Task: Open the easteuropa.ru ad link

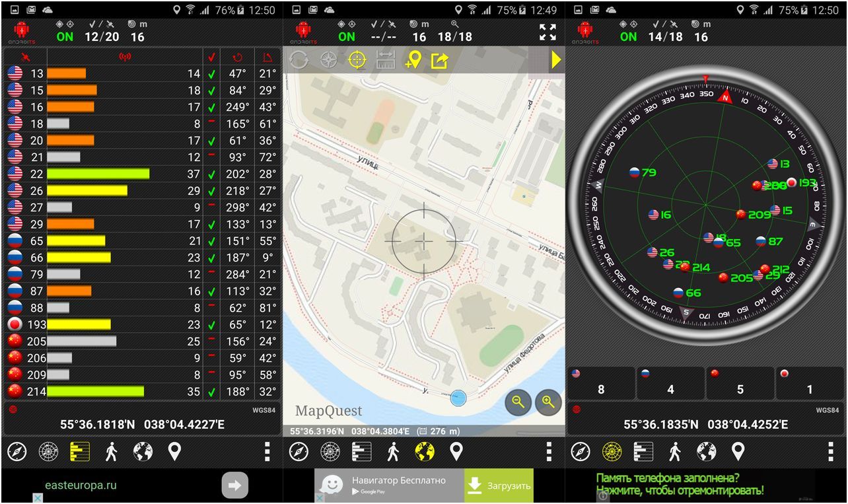Action: [81, 485]
